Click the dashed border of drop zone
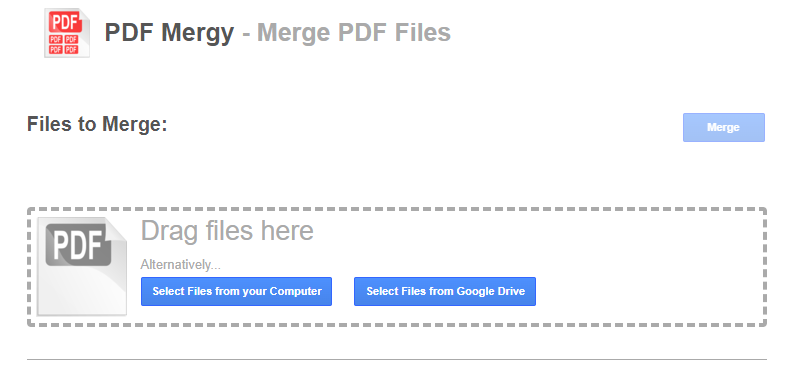 [397, 209]
